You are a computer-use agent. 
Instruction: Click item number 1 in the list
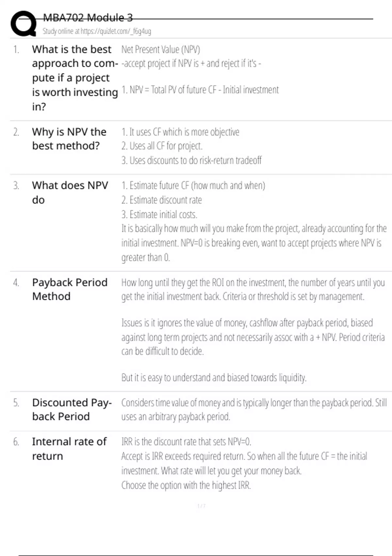pyautogui.click(x=16, y=50)
